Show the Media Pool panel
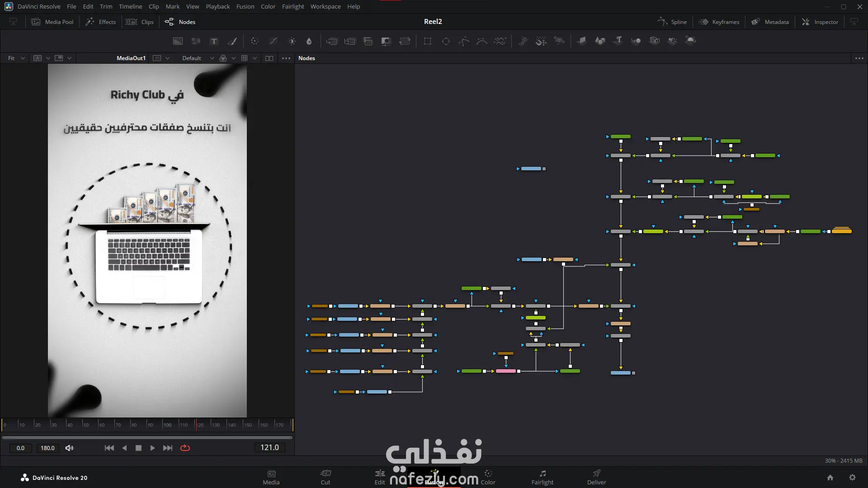 click(x=52, y=22)
